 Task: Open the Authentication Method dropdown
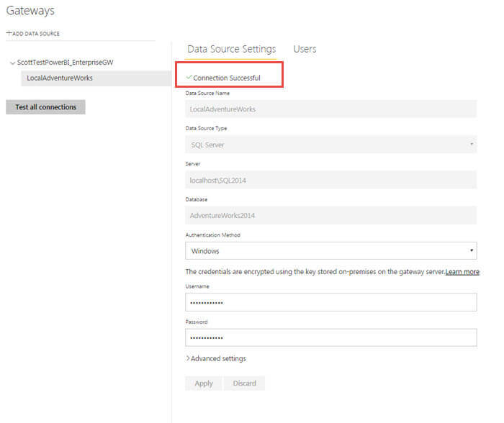(330, 251)
